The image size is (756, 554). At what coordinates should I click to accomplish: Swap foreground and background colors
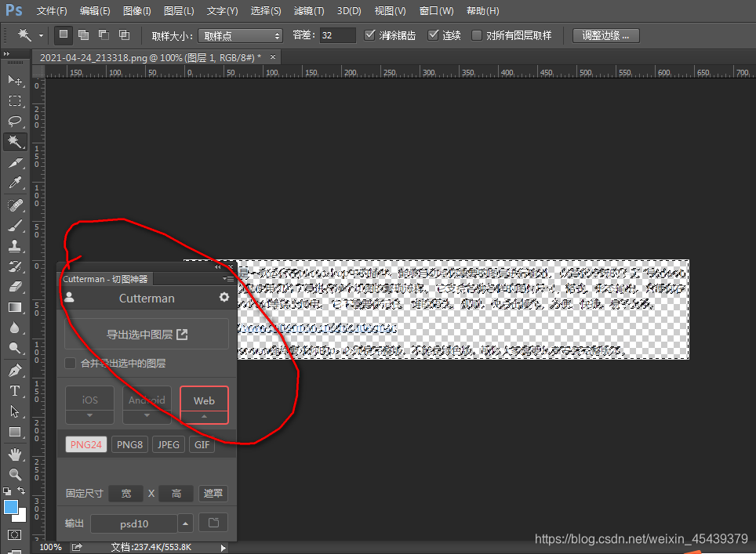coord(21,491)
